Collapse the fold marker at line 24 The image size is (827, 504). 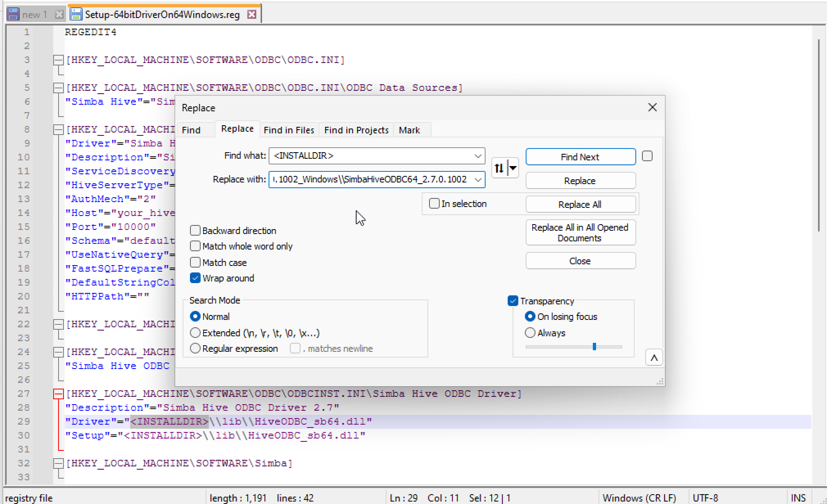pyautogui.click(x=59, y=352)
